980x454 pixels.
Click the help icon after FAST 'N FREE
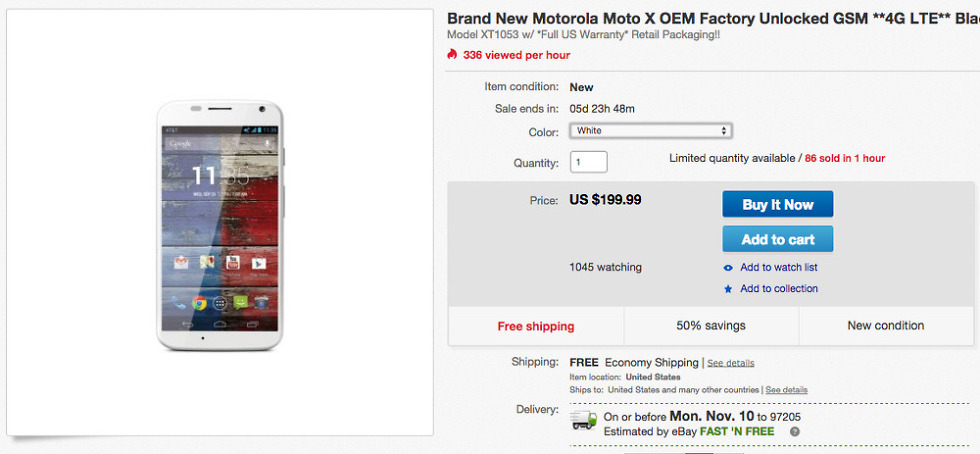tap(795, 432)
